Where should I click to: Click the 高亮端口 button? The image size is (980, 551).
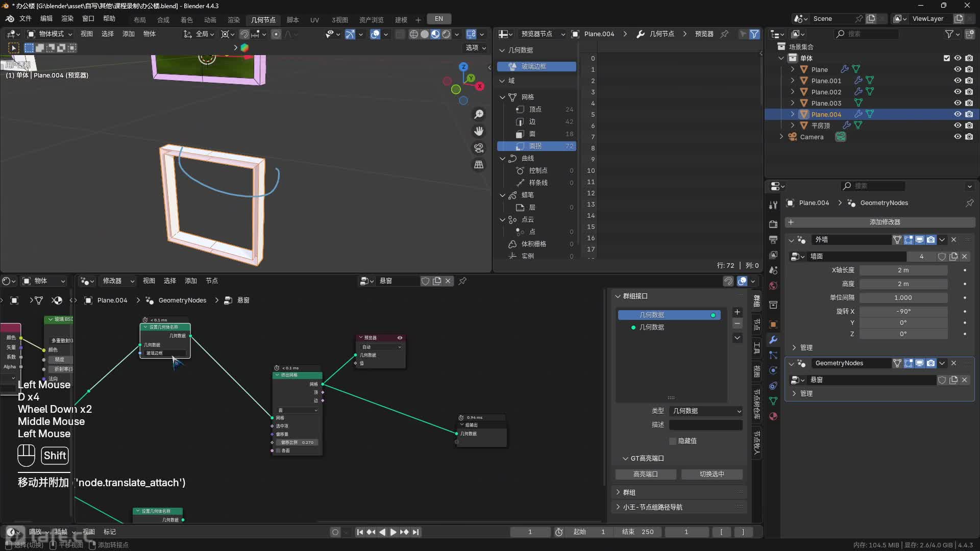pos(646,474)
